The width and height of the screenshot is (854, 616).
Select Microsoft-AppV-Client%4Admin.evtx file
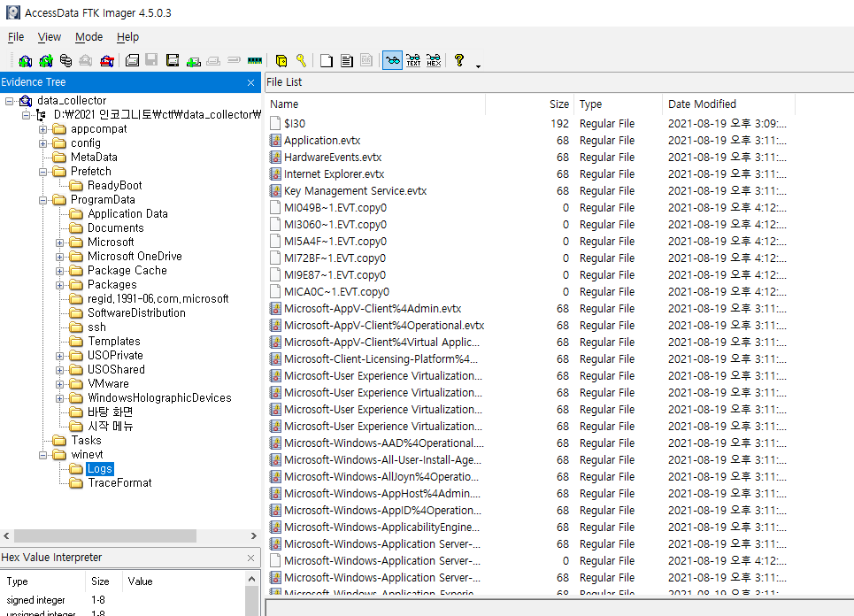373,309
